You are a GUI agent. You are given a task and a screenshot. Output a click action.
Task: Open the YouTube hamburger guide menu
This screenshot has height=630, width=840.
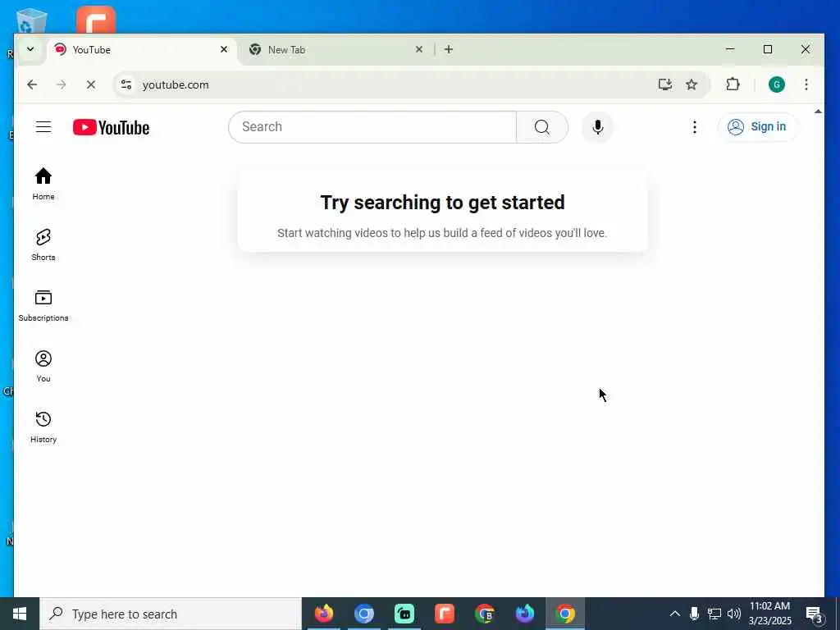pyautogui.click(x=43, y=127)
